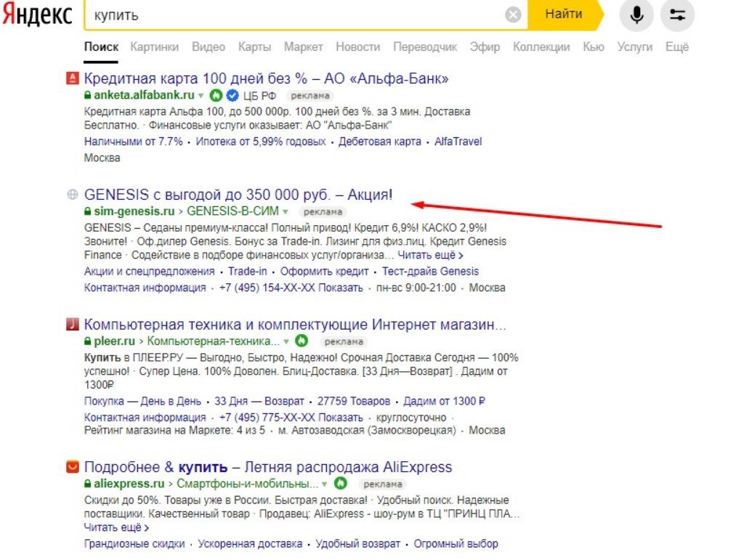Click the pleer.ru red favicon
Image resolution: width=752 pixels, height=560 pixels.
click(x=72, y=324)
